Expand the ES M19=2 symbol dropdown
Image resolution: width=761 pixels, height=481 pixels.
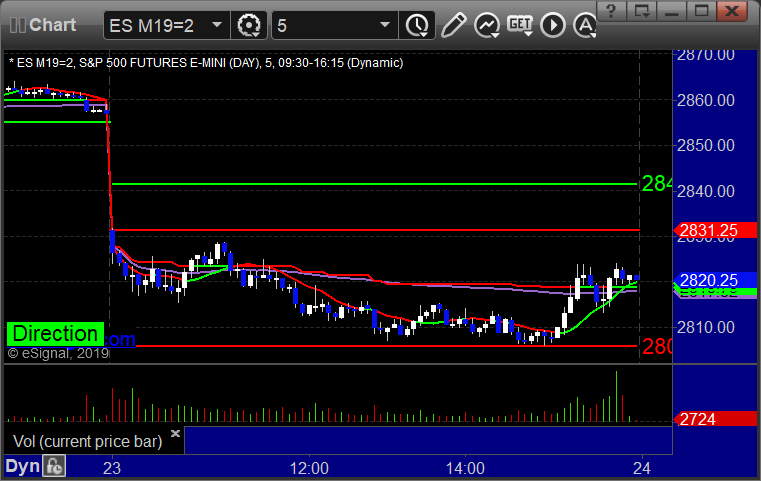pyautogui.click(x=217, y=25)
